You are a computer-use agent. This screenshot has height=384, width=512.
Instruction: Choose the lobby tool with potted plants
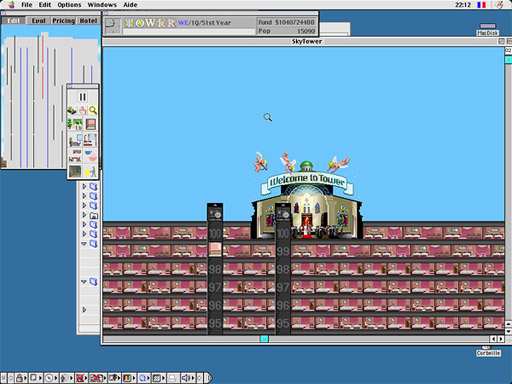coord(75,124)
